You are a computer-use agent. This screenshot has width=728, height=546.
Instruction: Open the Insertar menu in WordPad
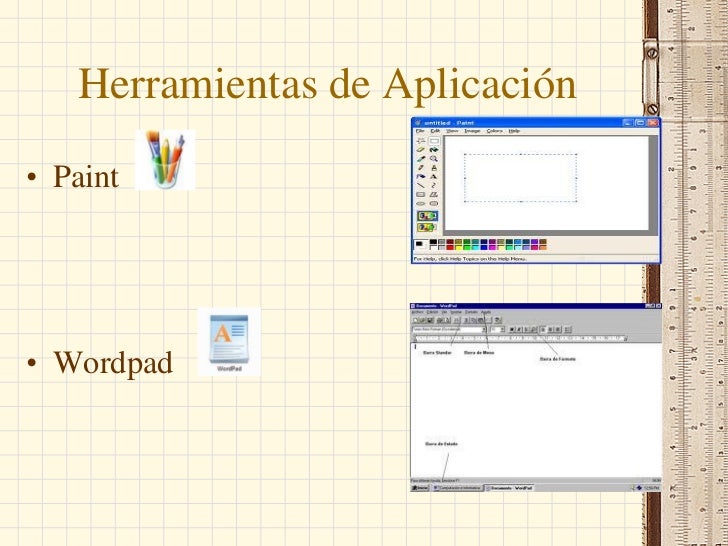click(x=456, y=312)
